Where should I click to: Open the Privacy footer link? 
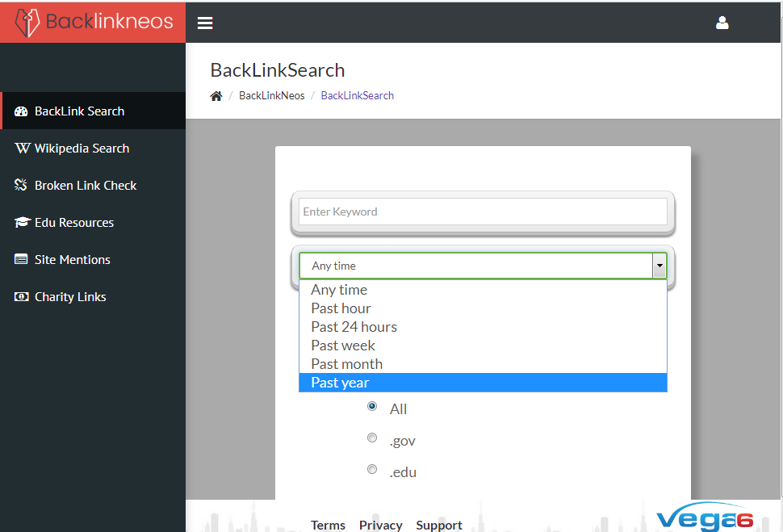(381, 525)
